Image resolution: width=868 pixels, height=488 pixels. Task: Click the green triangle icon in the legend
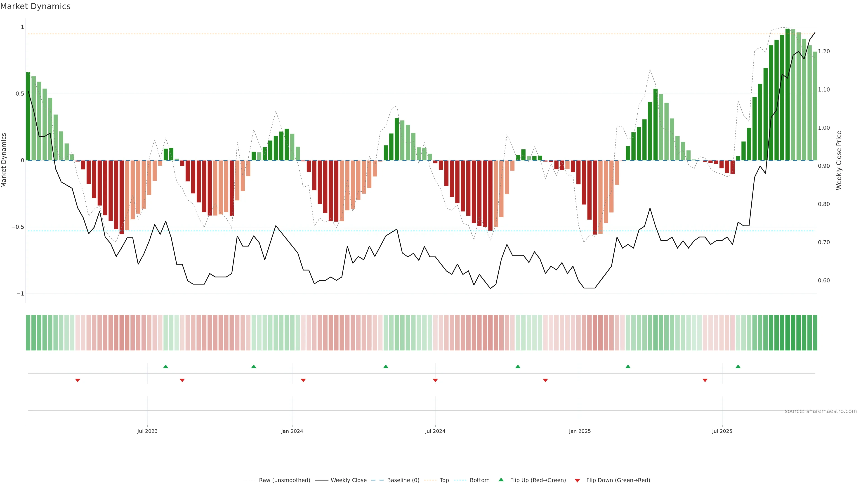coord(501,480)
